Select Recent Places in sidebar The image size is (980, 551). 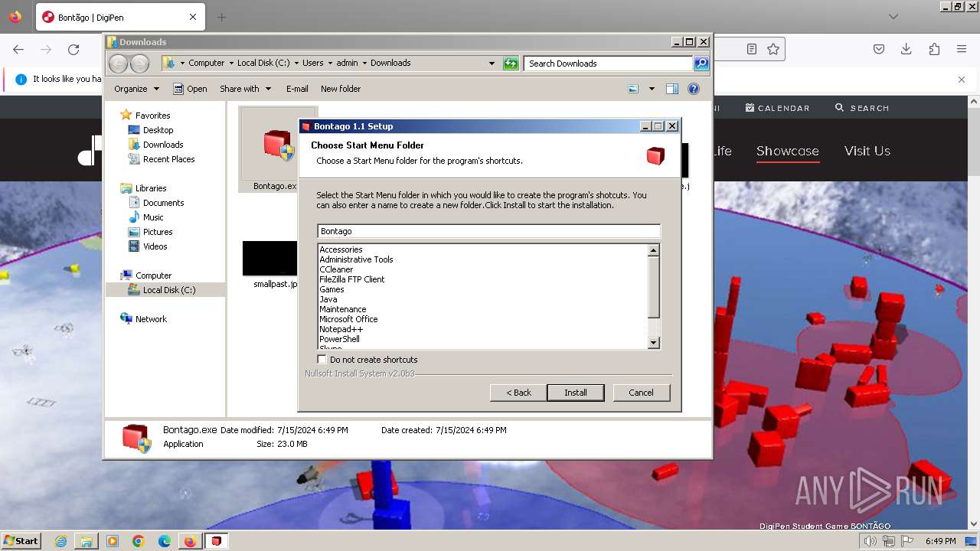168,159
